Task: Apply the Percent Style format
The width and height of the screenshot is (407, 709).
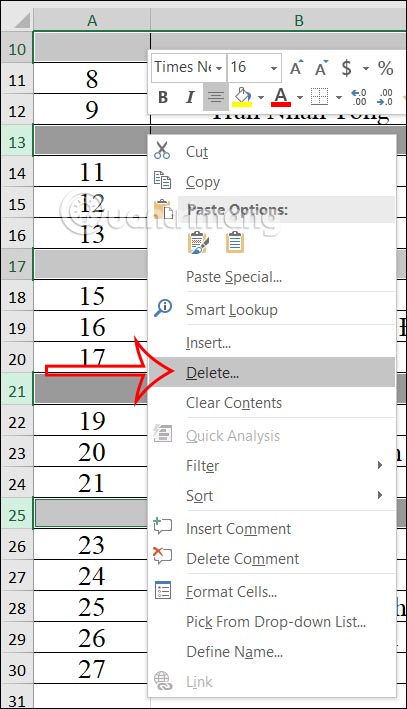Action: coord(385,68)
